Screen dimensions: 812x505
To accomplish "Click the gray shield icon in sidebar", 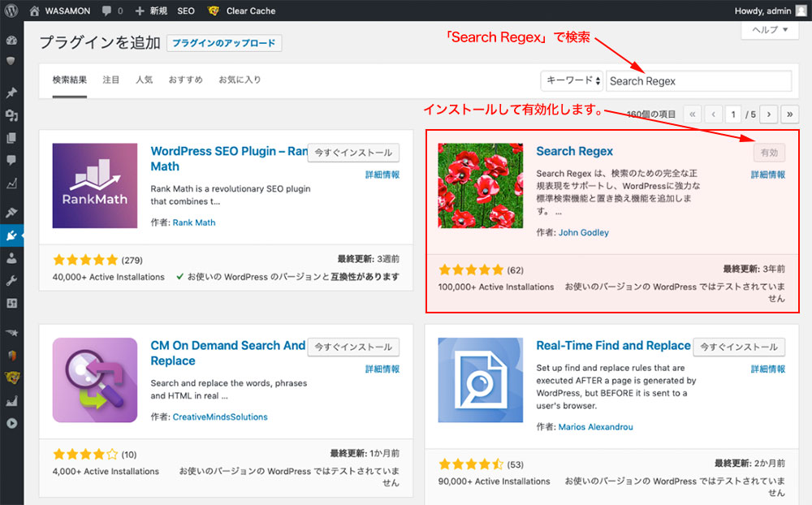I will [11, 61].
